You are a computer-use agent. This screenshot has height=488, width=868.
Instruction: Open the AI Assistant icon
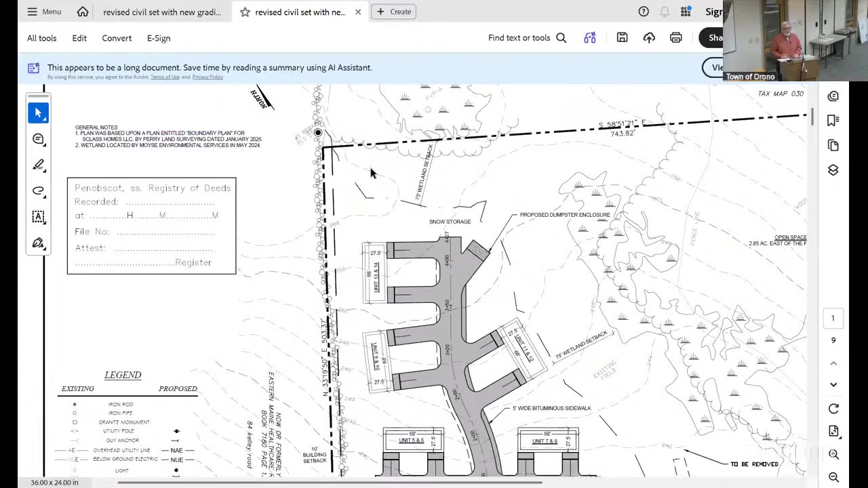click(x=590, y=38)
